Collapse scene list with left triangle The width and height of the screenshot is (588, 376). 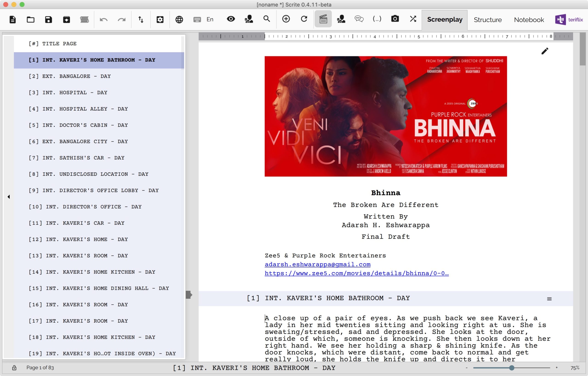click(x=8, y=197)
